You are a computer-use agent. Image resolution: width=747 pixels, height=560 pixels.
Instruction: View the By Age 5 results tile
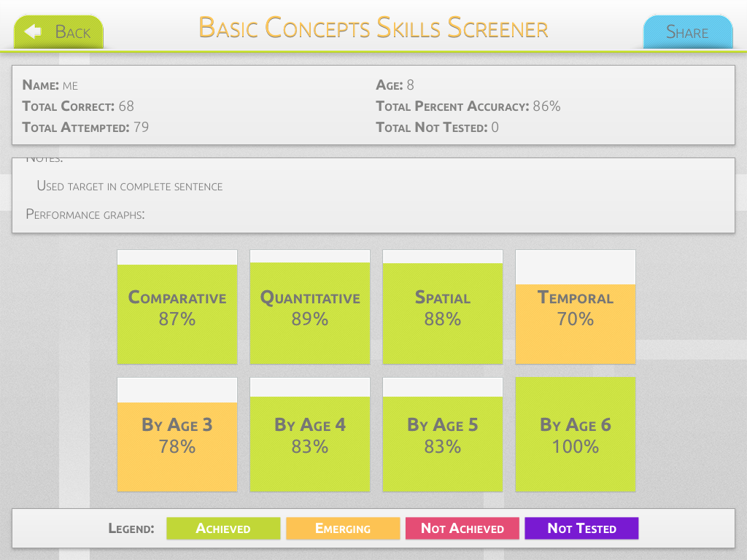click(x=442, y=435)
